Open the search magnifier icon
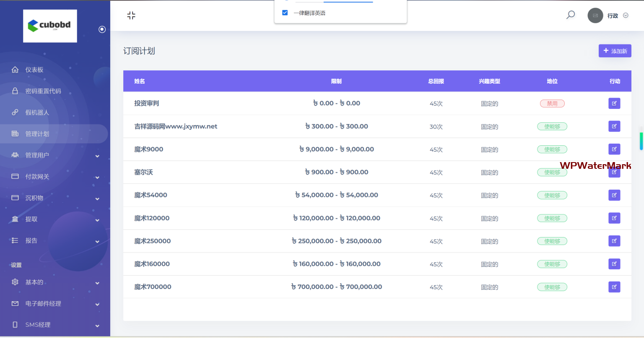The image size is (644, 338). pyautogui.click(x=571, y=15)
